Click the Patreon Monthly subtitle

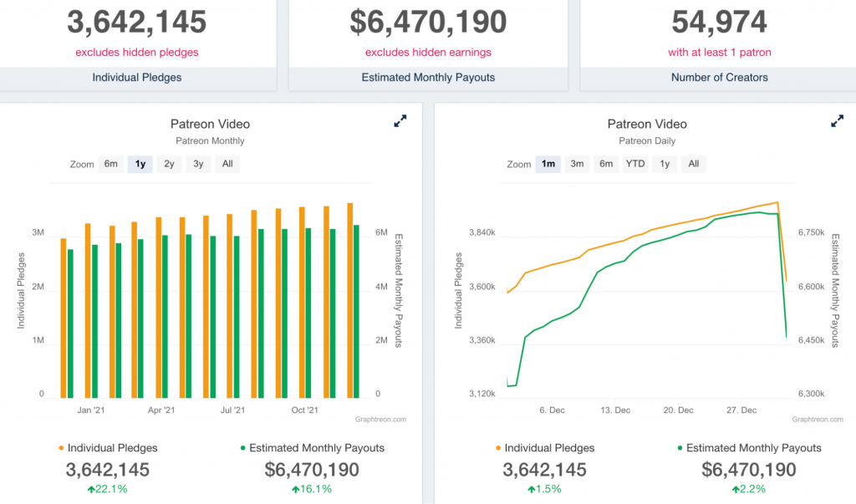pyautogui.click(x=210, y=141)
